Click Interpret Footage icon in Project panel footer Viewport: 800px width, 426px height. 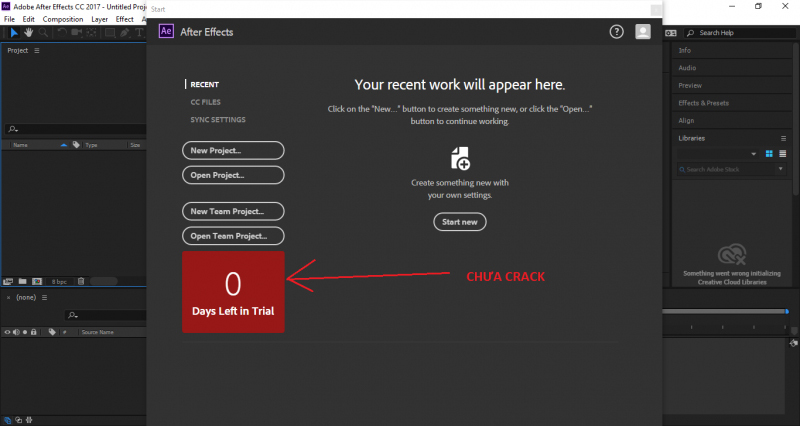(x=8, y=281)
